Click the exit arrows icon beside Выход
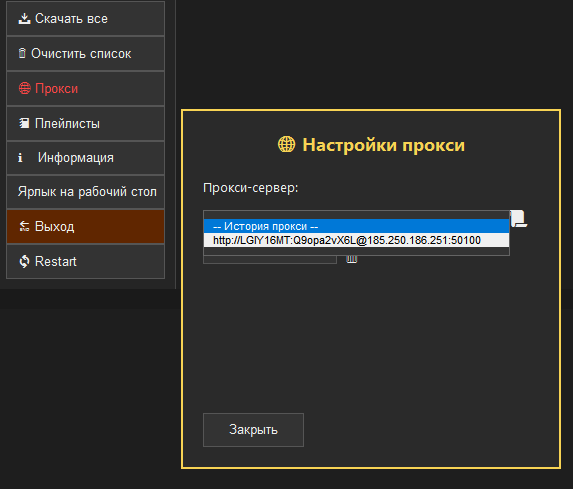The height and width of the screenshot is (489, 573). point(24,226)
